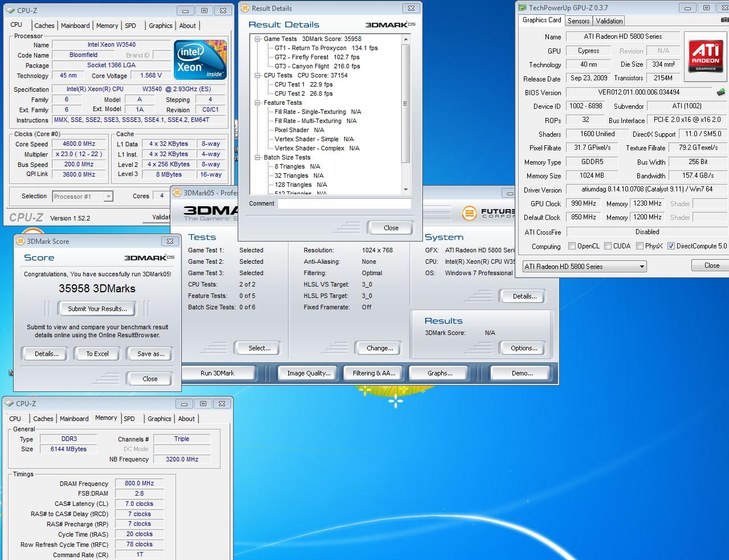Launch the Demo button in 3DMark05
The image size is (729, 560).
click(522, 373)
